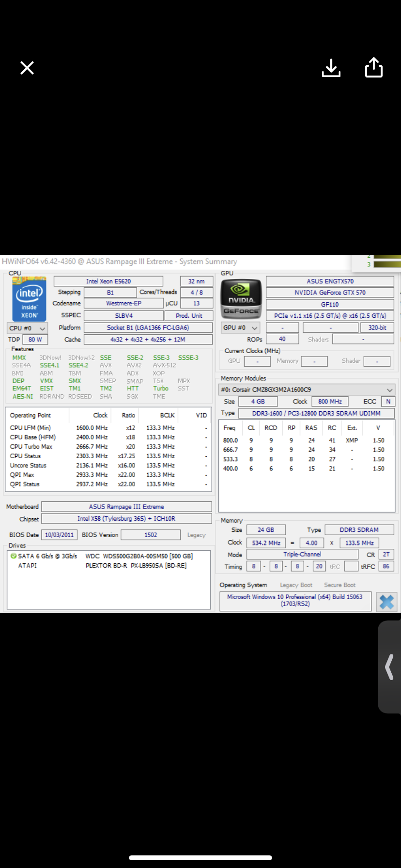Click the BIOS version 1502 field
The width and height of the screenshot is (401, 868).
tap(151, 535)
